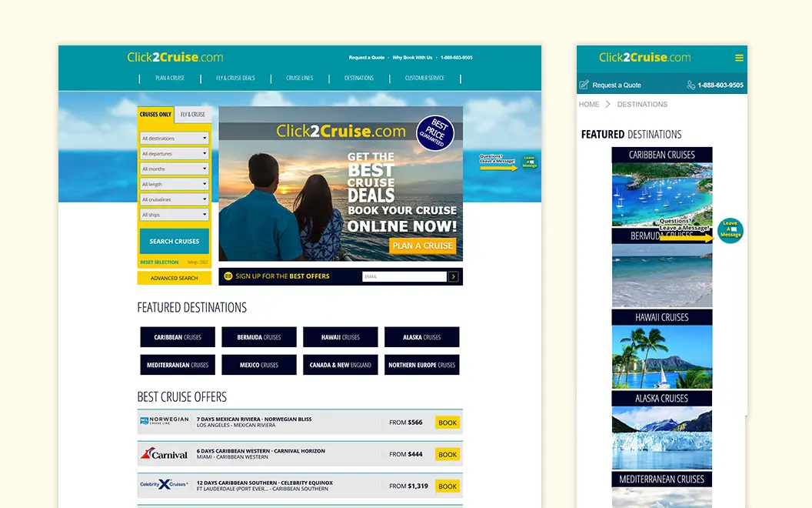Viewport: 812px width, 508px height.
Task: Open the All cruiselines dropdown
Action: pyautogui.click(x=174, y=199)
